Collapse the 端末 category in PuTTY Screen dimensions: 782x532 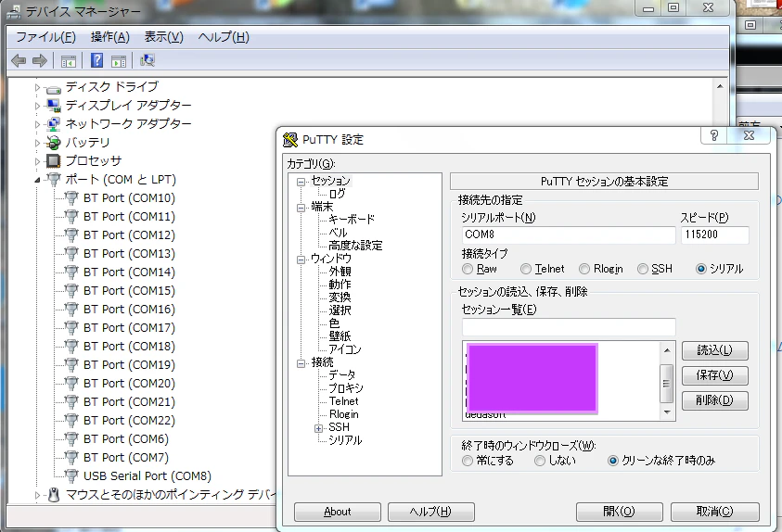pos(301,208)
